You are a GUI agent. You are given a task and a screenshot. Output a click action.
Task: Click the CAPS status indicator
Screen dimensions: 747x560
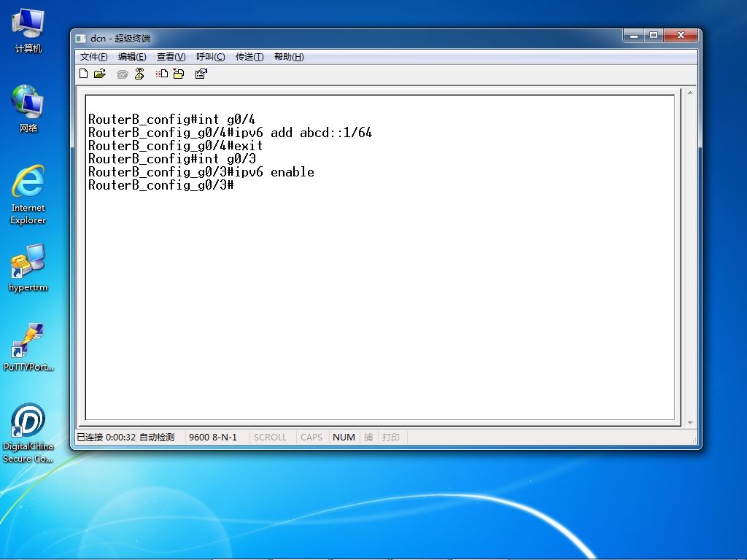click(311, 437)
